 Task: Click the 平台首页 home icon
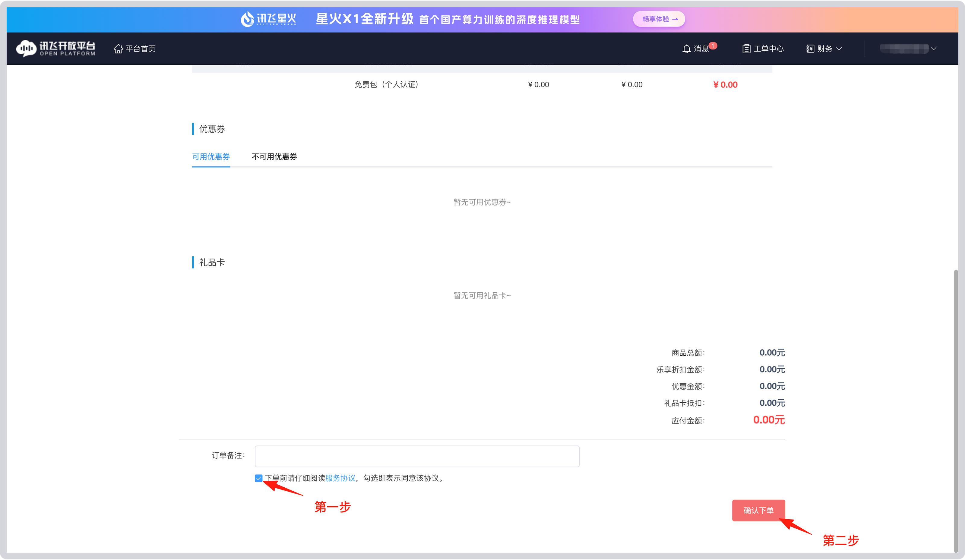tap(118, 48)
